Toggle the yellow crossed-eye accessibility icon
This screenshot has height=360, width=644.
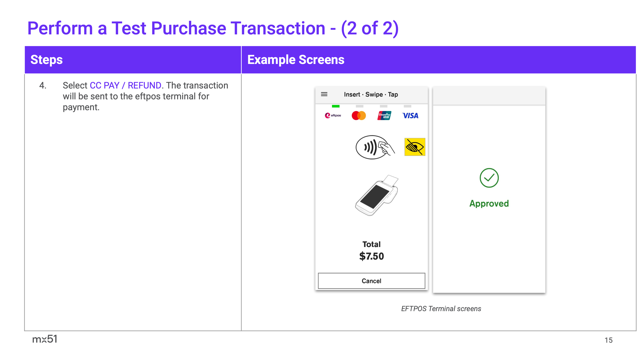(415, 147)
